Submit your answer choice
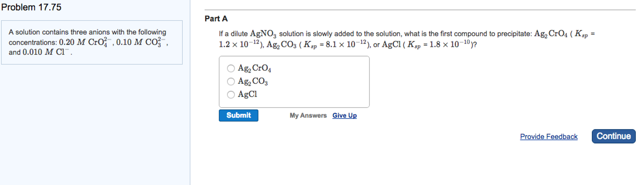Image resolution: width=644 pixels, height=185 pixels. [x=238, y=115]
